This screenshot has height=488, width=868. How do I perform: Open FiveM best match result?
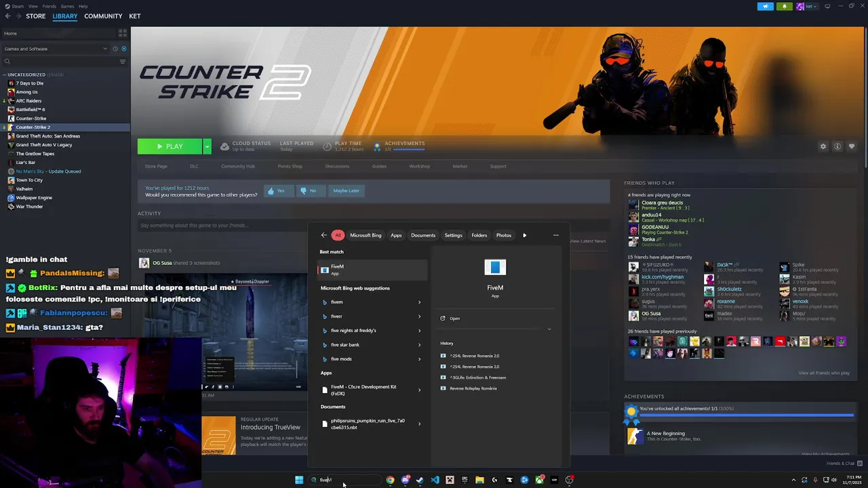pos(372,270)
